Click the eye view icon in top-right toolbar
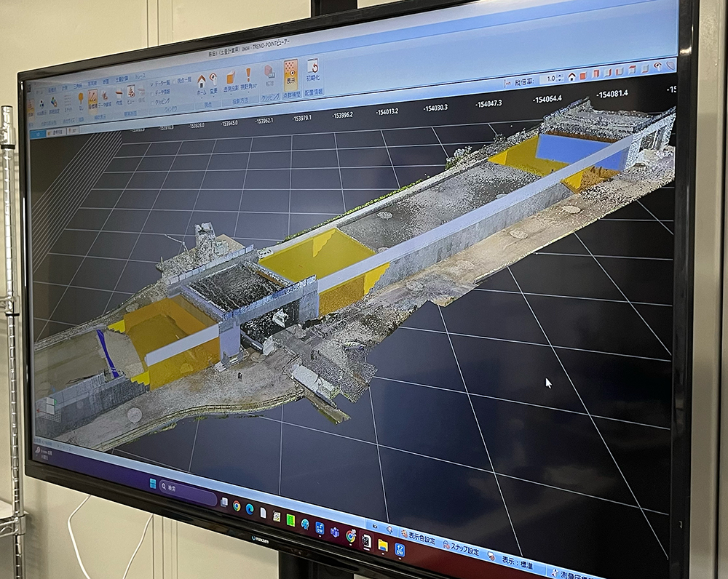 point(657,66)
